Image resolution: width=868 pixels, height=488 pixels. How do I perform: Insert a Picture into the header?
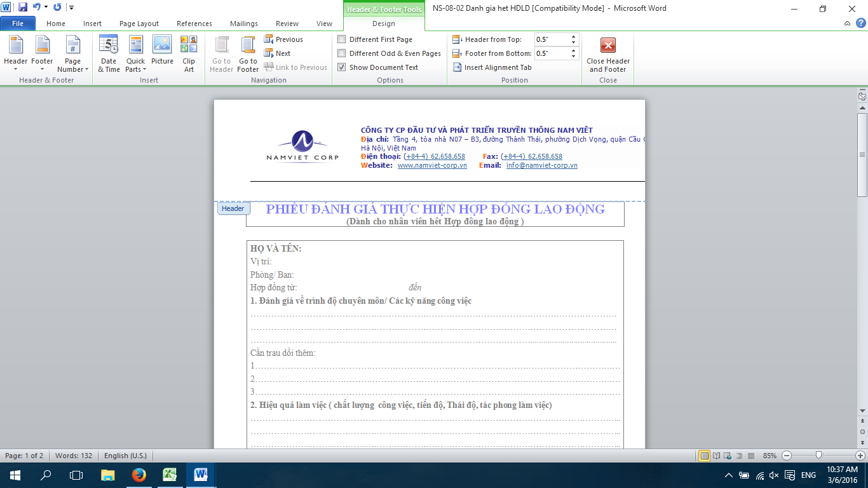[162, 51]
